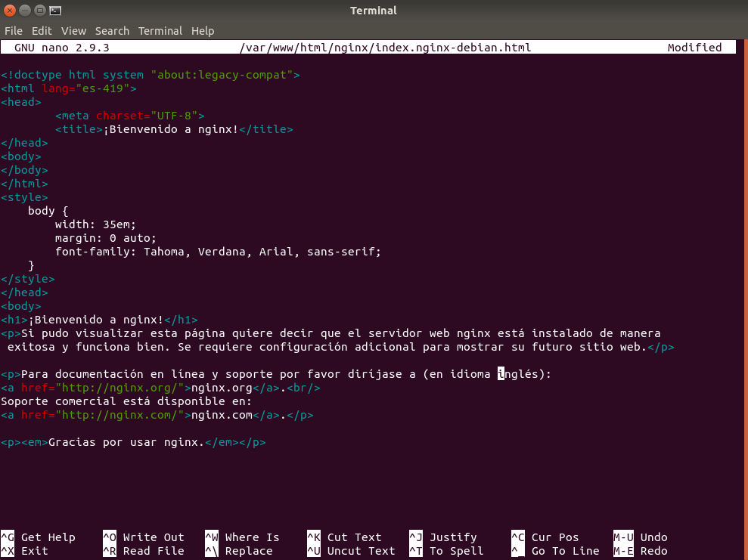The width and height of the screenshot is (748, 560).
Task: Click the Modified status in nano header
Action: (x=694, y=48)
